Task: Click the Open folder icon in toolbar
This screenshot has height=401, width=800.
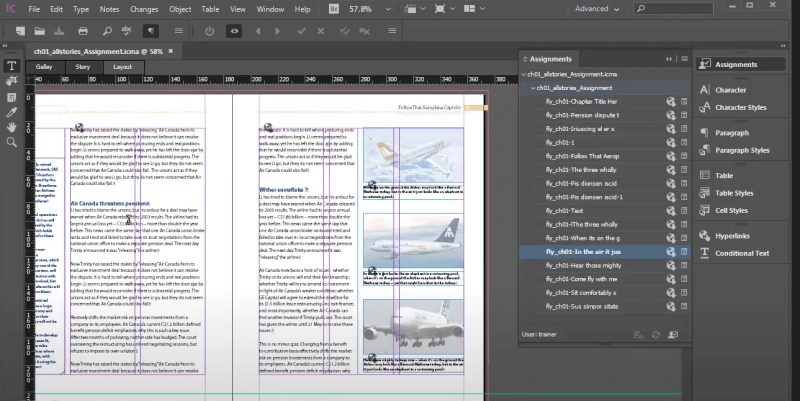Action: pos(39,31)
